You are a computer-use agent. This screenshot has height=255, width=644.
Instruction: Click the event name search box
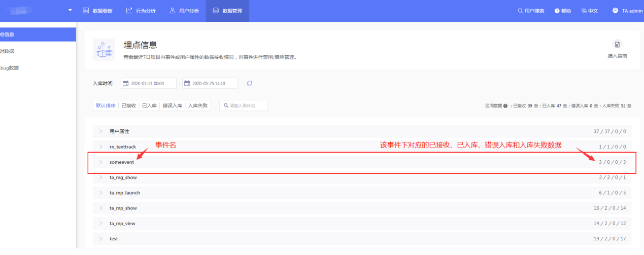244,105
